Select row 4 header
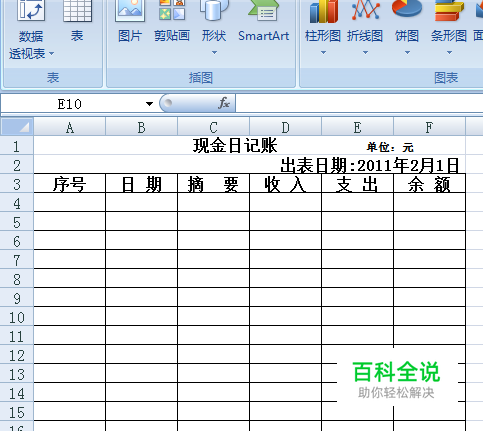The image size is (483, 431). click(17, 203)
